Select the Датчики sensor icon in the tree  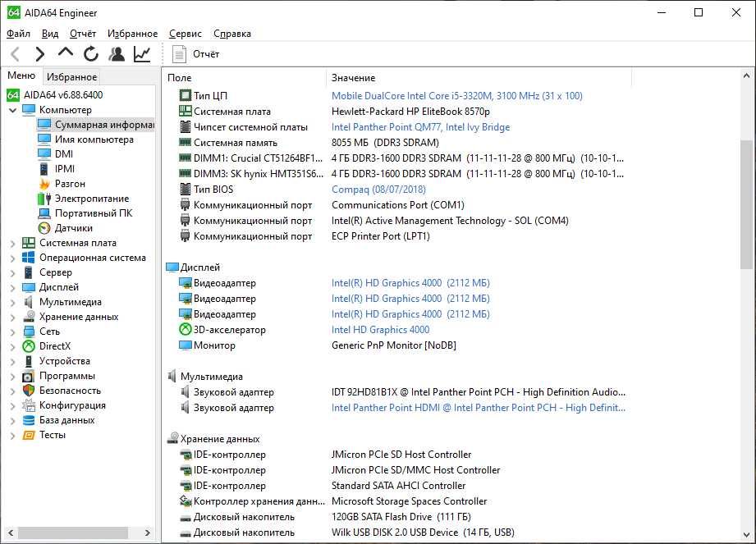point(44,228)
